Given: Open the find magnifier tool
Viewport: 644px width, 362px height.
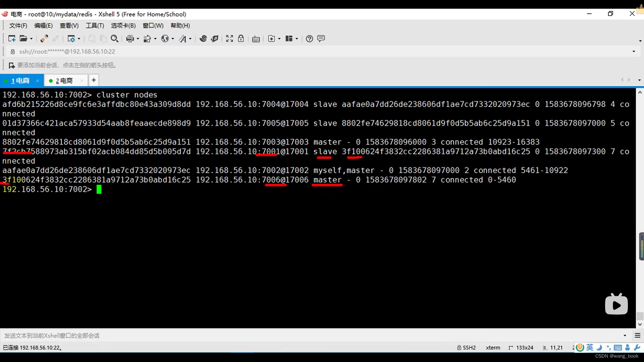Looking at the screenshot, I should coord(114,39).
